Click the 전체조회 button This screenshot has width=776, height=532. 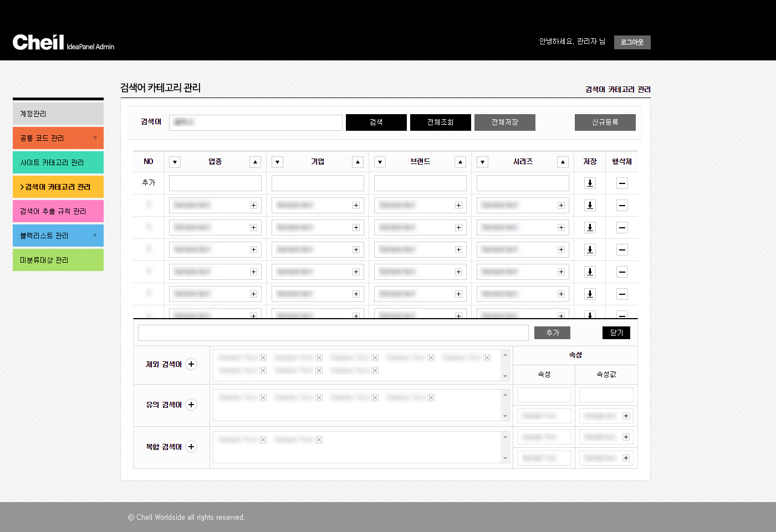(x=440, y=122)
